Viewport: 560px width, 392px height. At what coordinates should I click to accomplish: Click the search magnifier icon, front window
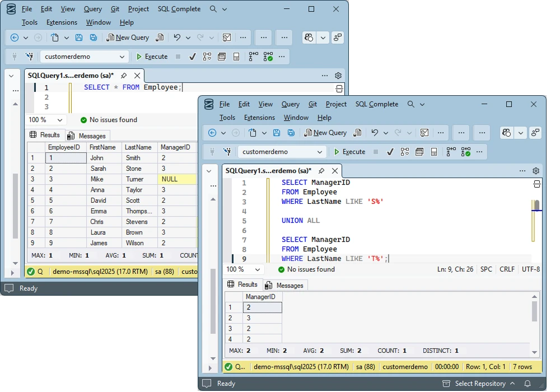pos(410,104)
